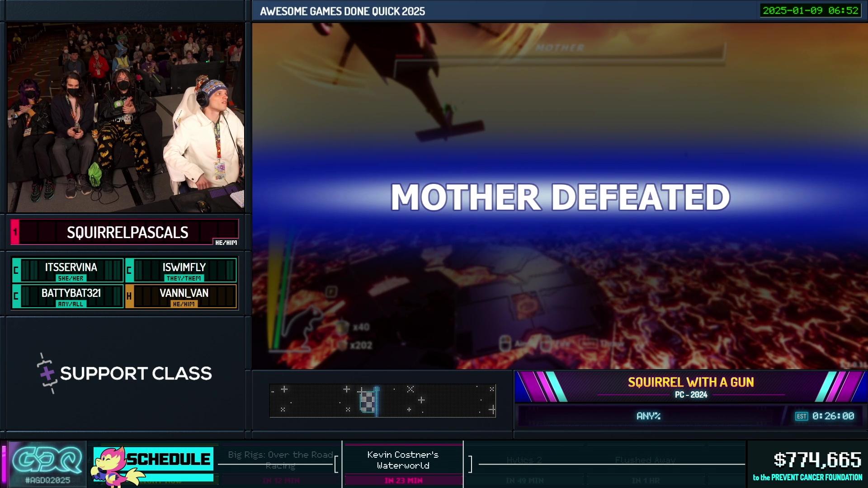
Task: Click the HE/HIM pronoun tag under SQUIRRELPASCALS
Action: tap(226, 243)
